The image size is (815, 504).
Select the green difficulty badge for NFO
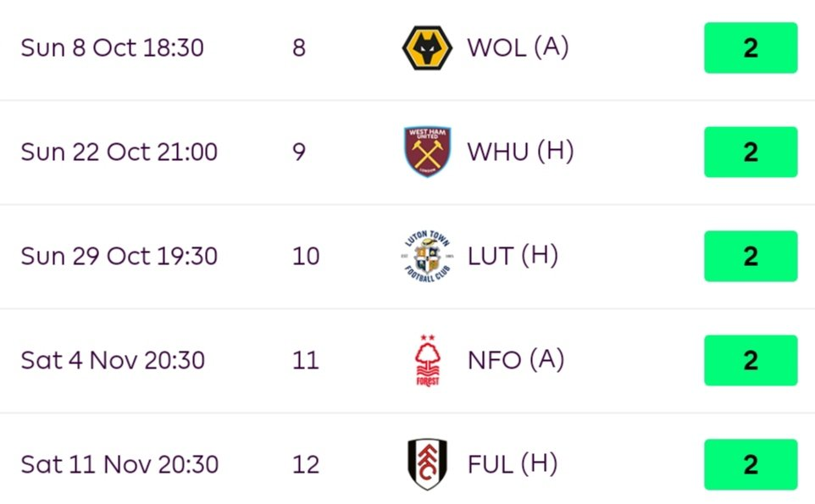click(751, 361)
